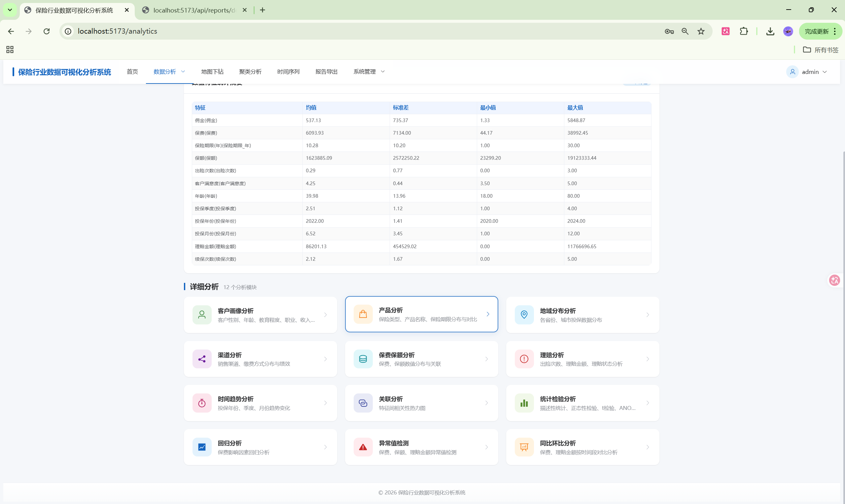845x504 pixels.
Task: Expand the 数据分析 dropdown menu
Action: (169, 72)
